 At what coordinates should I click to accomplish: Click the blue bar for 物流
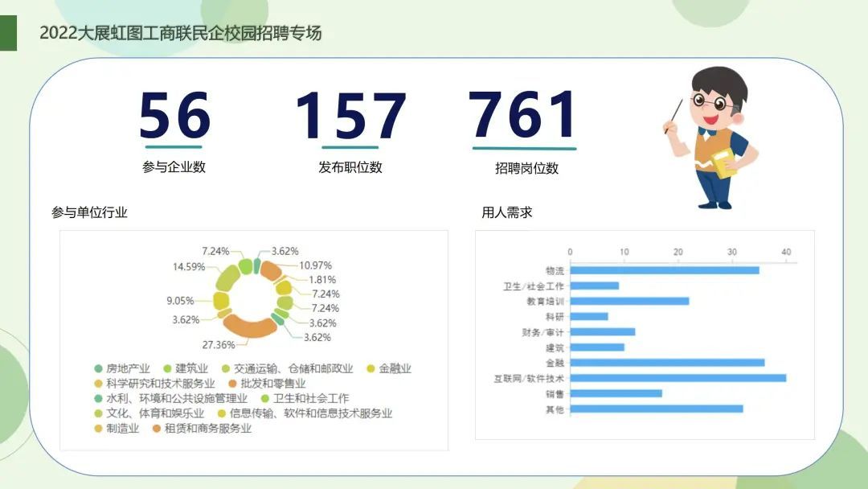pyautogui.click(x=665, y=270)
